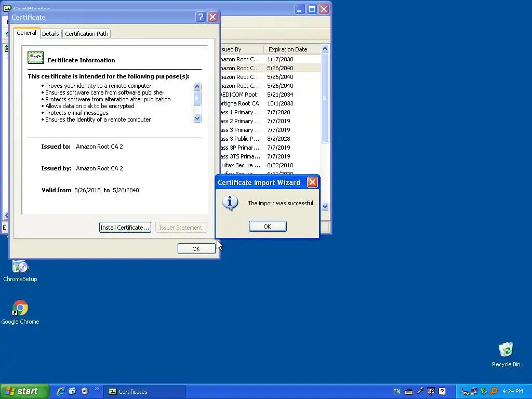Screen dimensions: 532x399
Task: Click the certificate list scroll up arrow
Action: [325, 49]
